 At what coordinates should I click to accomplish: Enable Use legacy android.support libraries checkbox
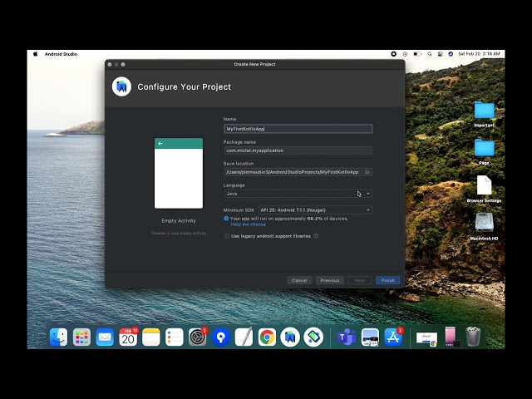(227, 236)
